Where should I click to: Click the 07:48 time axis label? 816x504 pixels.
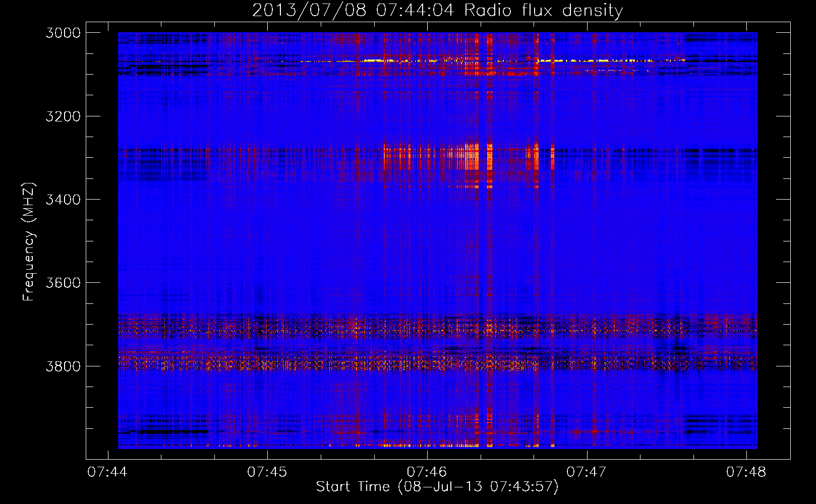point(746,472)
